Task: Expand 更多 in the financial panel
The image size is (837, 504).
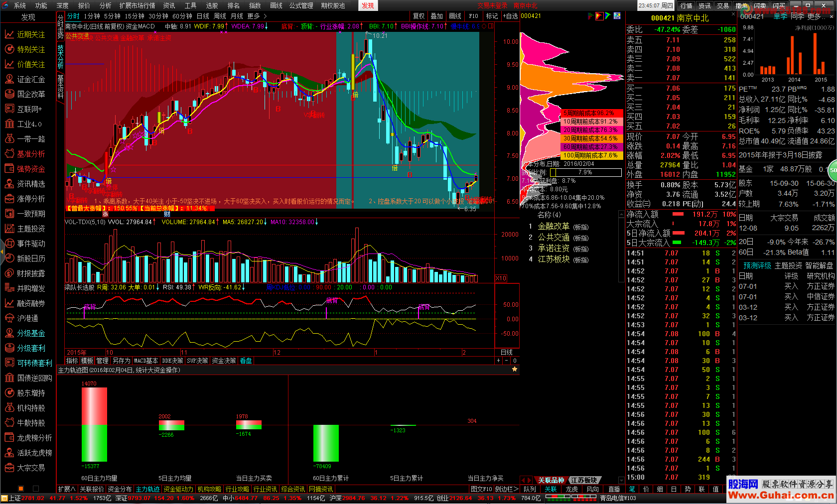Action: pos(815,16)
